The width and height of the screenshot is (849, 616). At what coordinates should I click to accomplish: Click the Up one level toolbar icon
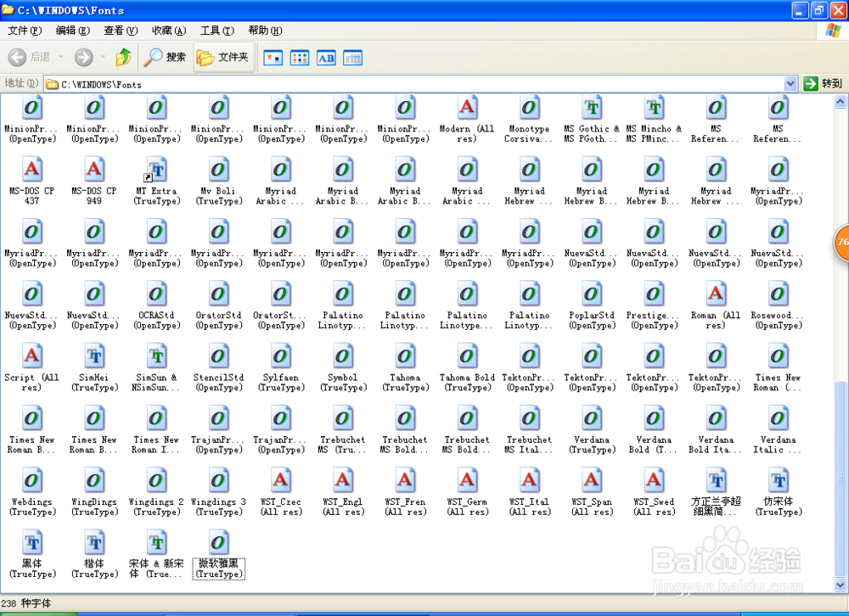tap(123, 56)
